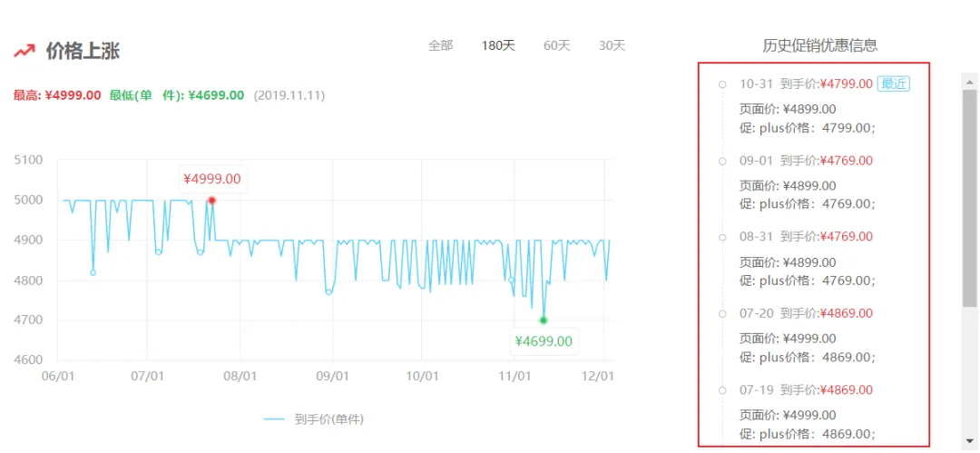Click 促: plus价格：4799.00 line
This screenshot has height=453, width=980.
[x=808, y=128]
